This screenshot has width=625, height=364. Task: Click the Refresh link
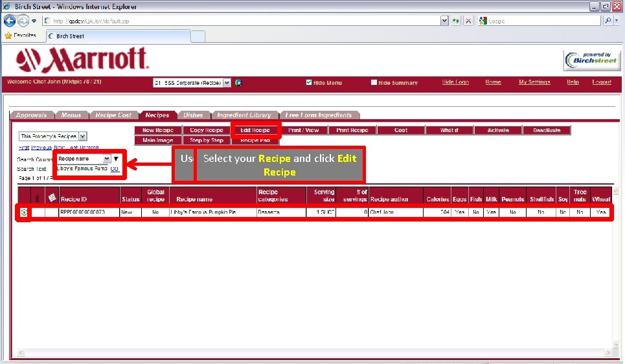click(89, 148)
